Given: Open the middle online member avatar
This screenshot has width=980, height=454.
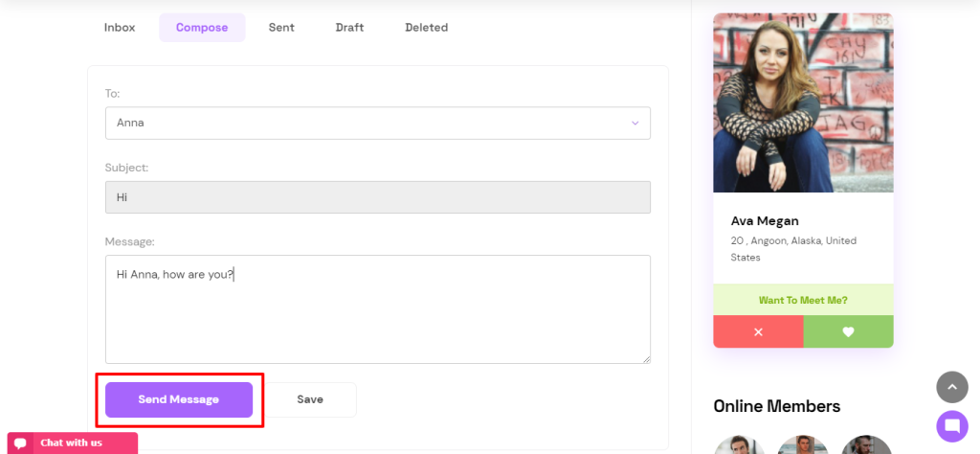Looking at the screenshot, I should (x=803, y=445).
